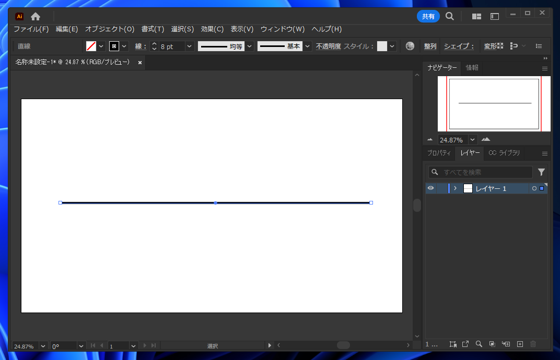Image resolution: width=560 pixels, height=360 pixels.
Task: Open the 不透明度 opacity link
Action: pos(328,46)
